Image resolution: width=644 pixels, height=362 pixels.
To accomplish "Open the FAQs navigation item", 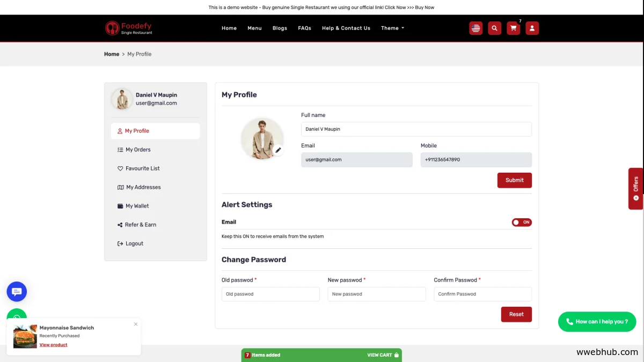I will tap(304, 28).
